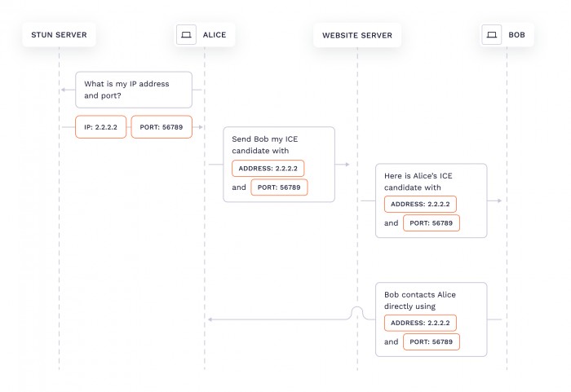Select the ALICE header label
The height and width of the screenshot is (392, 571).
click(x=215, y=35)
